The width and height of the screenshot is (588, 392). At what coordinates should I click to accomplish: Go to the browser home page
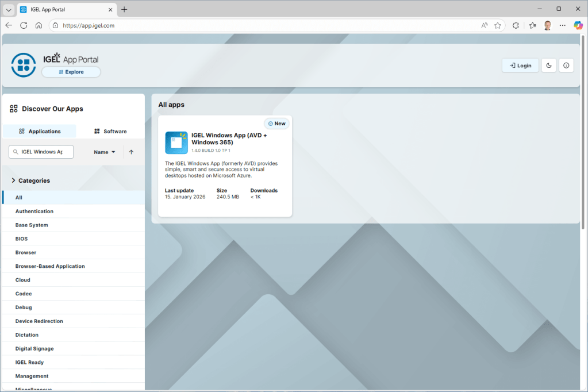click(39, 25)
